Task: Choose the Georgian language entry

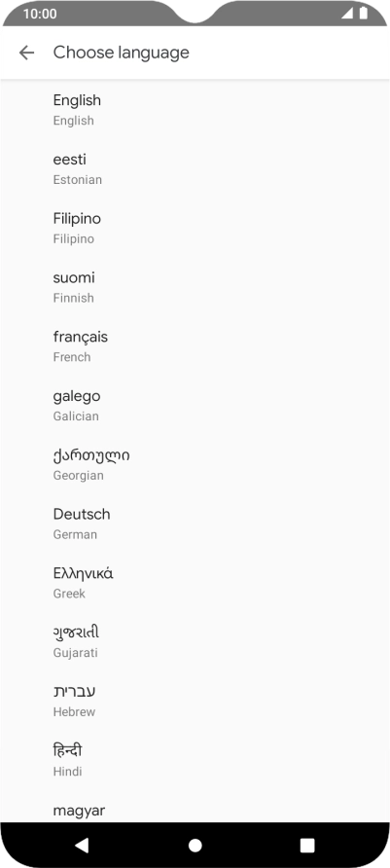Action: 195,465
